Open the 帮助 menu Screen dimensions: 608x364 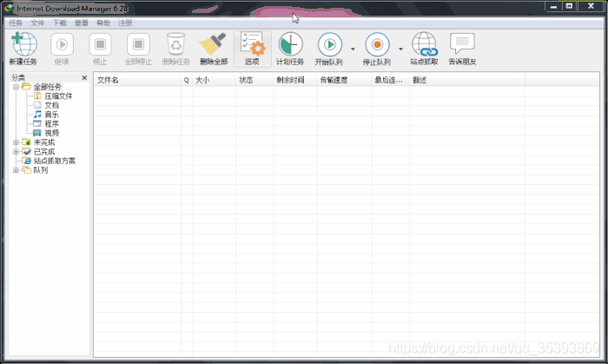tap(103, 23)
